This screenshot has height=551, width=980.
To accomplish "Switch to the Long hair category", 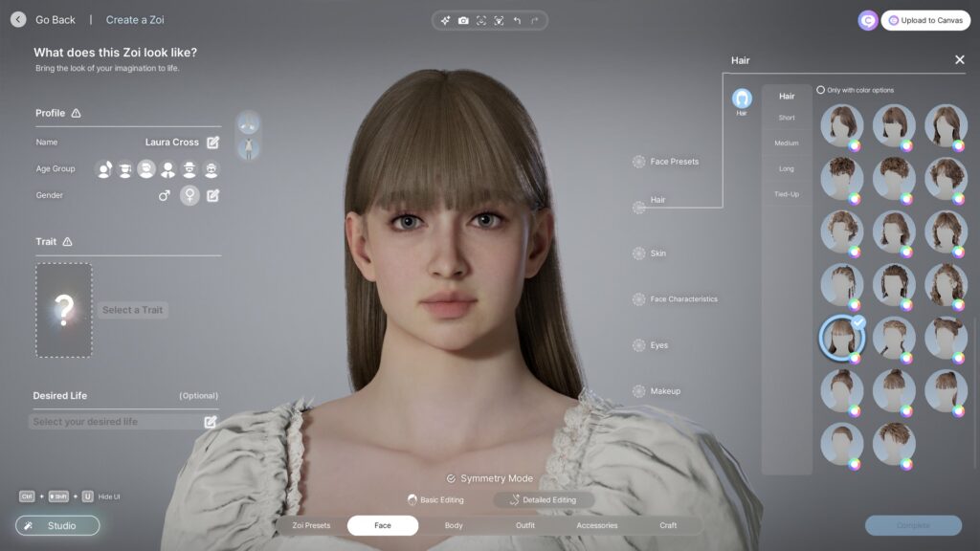I will pos(787,168).
